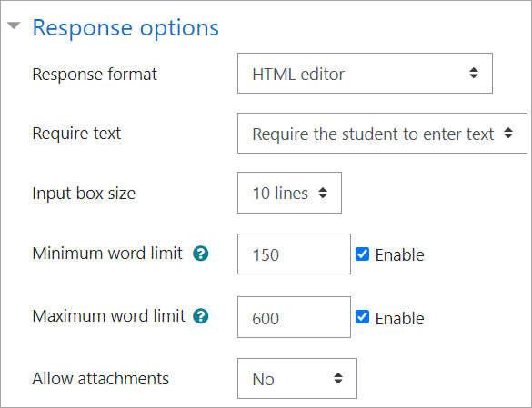The width and height of the screenshot is (532, 408).
Task: Open the Response format dropdown
Action: coord(365,74)
